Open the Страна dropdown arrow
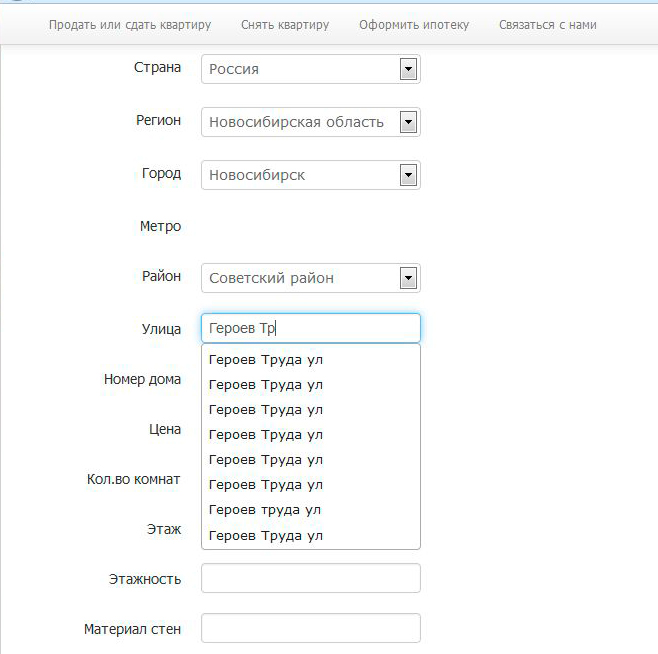The height and width of the screenshot is (654, 658). 408,69
